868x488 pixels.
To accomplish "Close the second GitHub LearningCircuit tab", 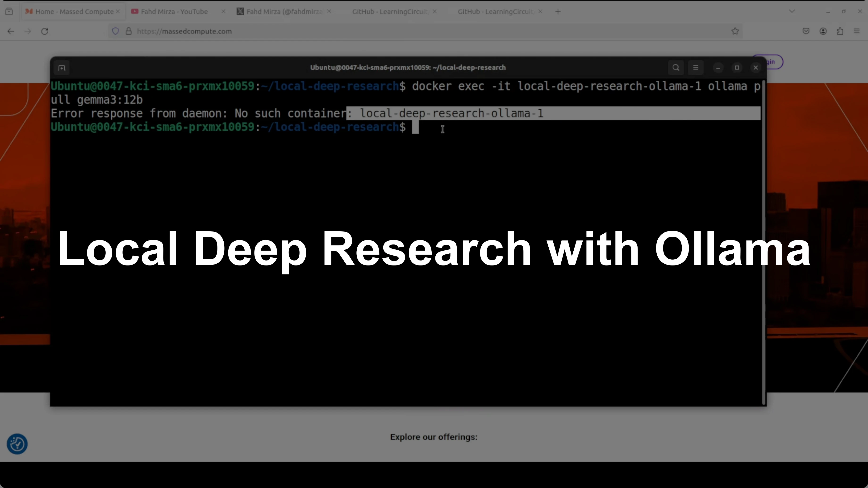I will pyautogui.click(x=540, y=12).
